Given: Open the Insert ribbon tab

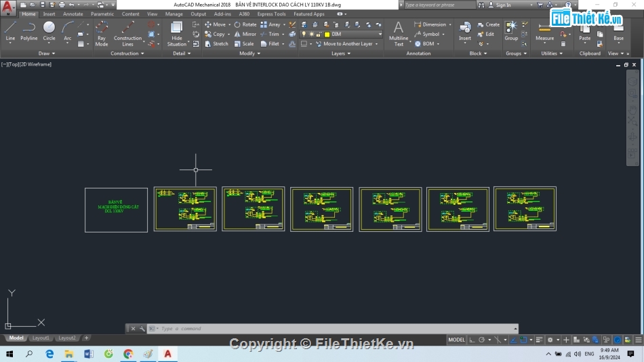Looking at the screenshot, I should [49, 14].
